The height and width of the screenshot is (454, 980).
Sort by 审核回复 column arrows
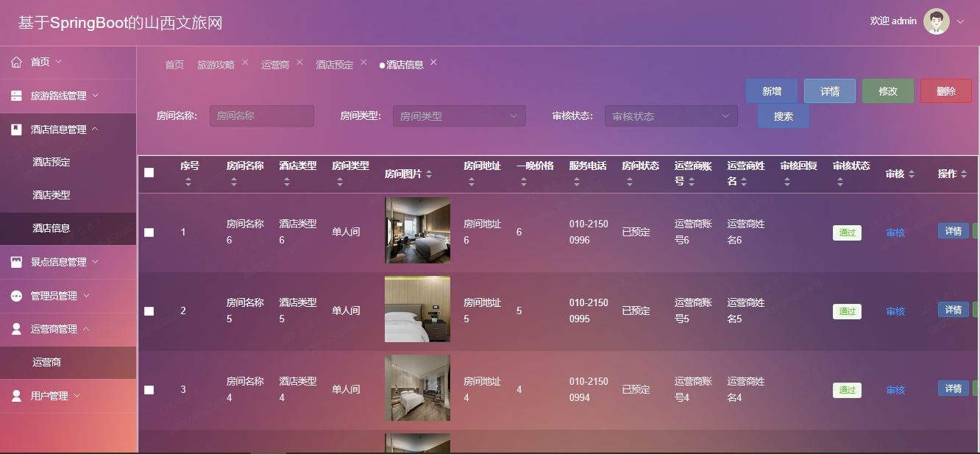point(789,182)
